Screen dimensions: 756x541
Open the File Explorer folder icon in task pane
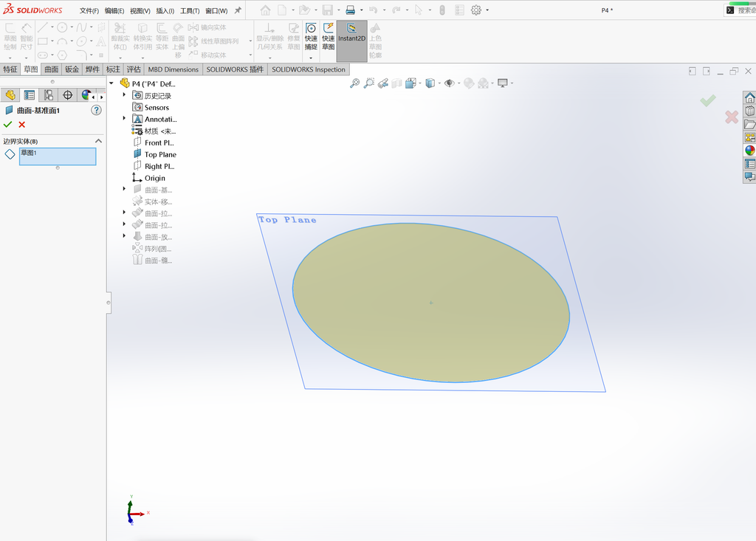click(750, 125)
